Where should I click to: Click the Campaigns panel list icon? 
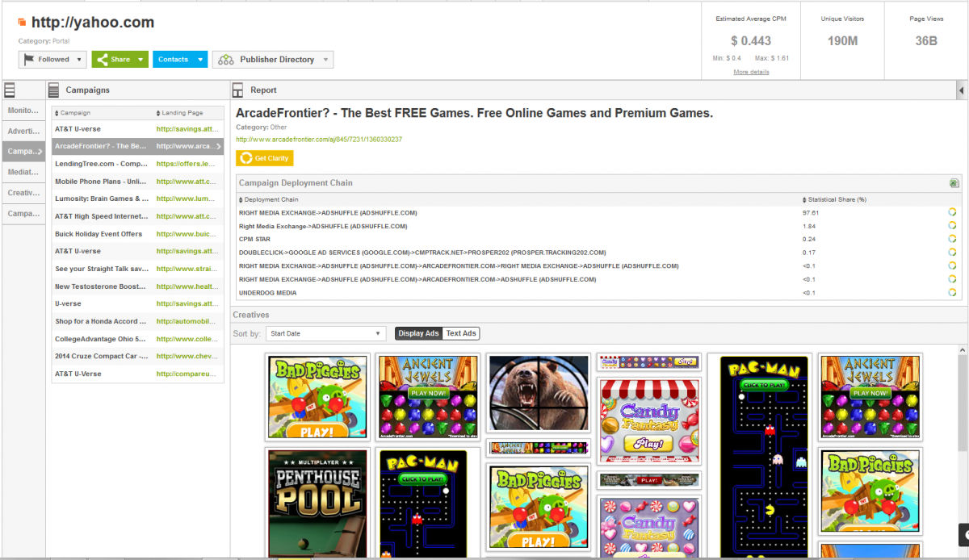tap(53, 90)
